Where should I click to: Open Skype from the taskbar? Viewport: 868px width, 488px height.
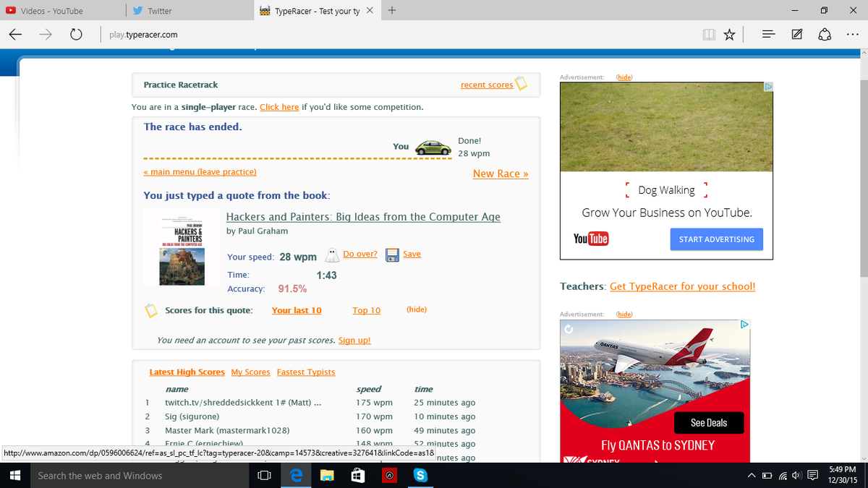(420, 476)
